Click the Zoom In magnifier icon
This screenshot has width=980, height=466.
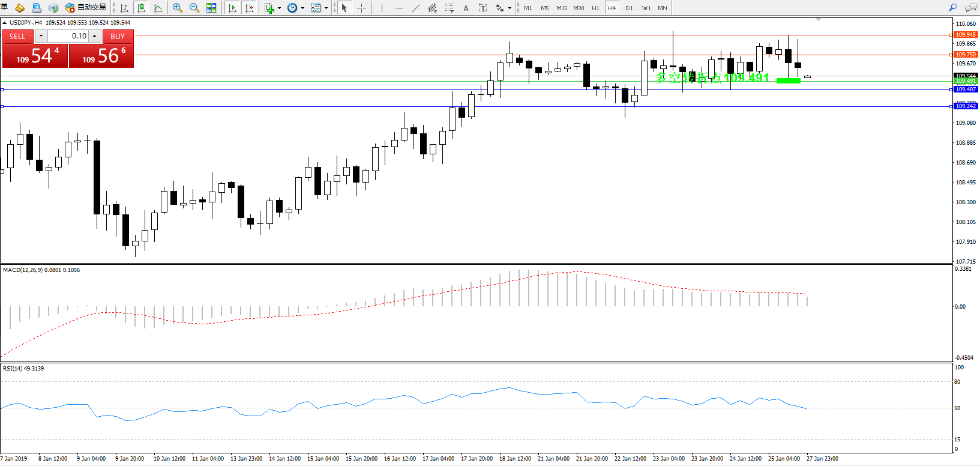coord(178,8)
